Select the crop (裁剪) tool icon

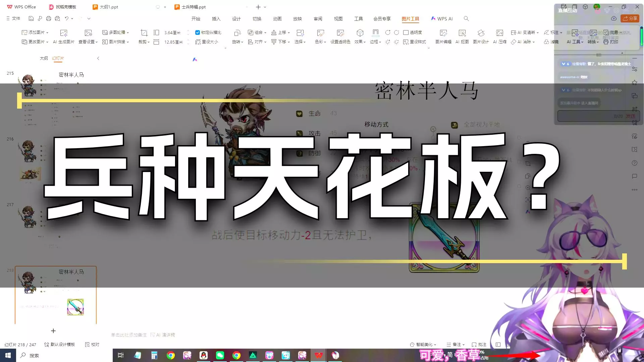coord(144,33)
